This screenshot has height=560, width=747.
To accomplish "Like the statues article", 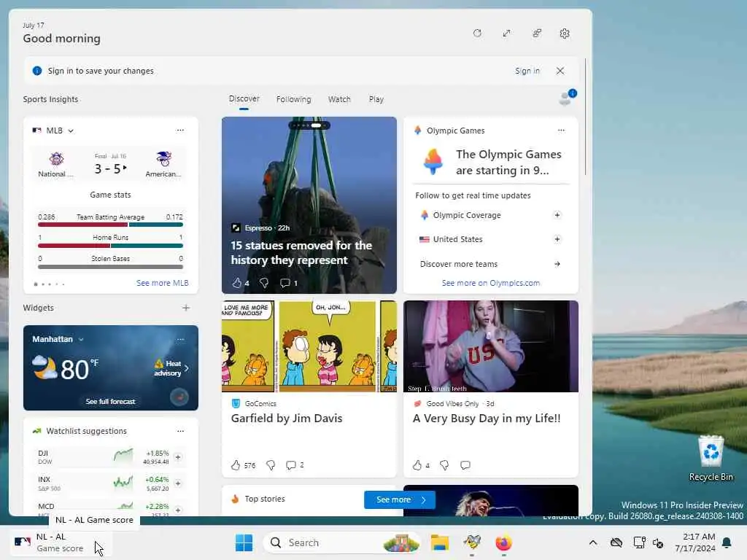I will point(237,283).
